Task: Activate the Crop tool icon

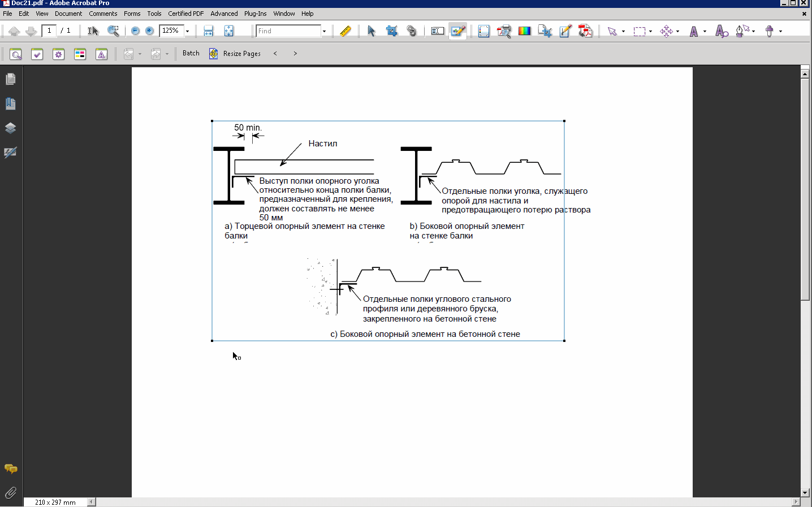Action: pos(391,31)
